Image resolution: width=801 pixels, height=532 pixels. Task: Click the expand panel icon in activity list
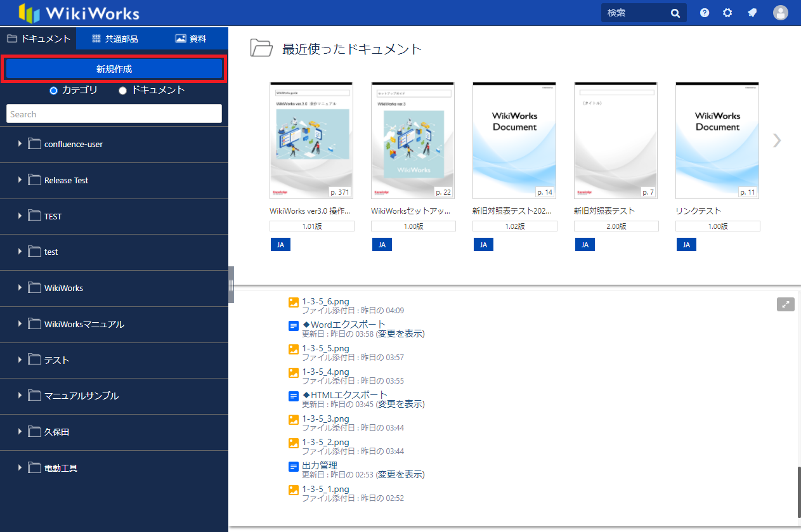coord(786,304)
